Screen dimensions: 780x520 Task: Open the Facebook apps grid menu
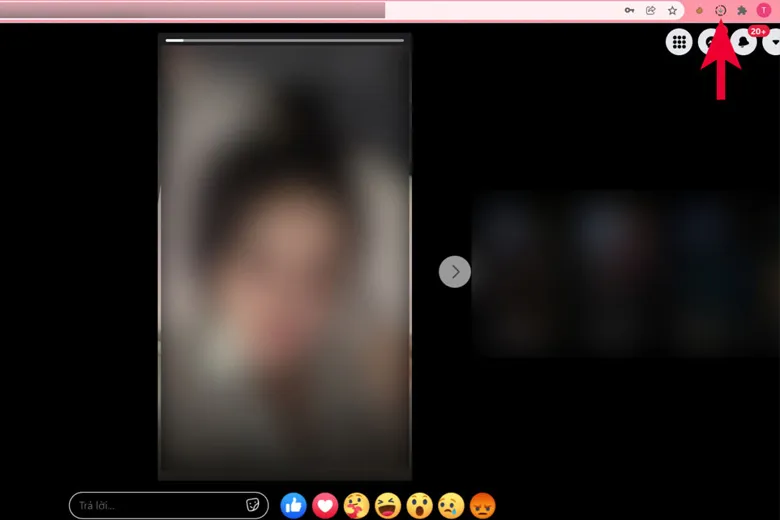[679, 42]
